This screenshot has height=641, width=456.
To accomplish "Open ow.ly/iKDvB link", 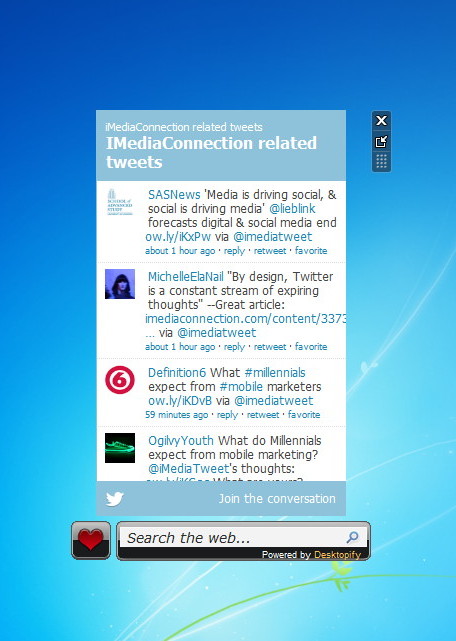I will (179, 401).
